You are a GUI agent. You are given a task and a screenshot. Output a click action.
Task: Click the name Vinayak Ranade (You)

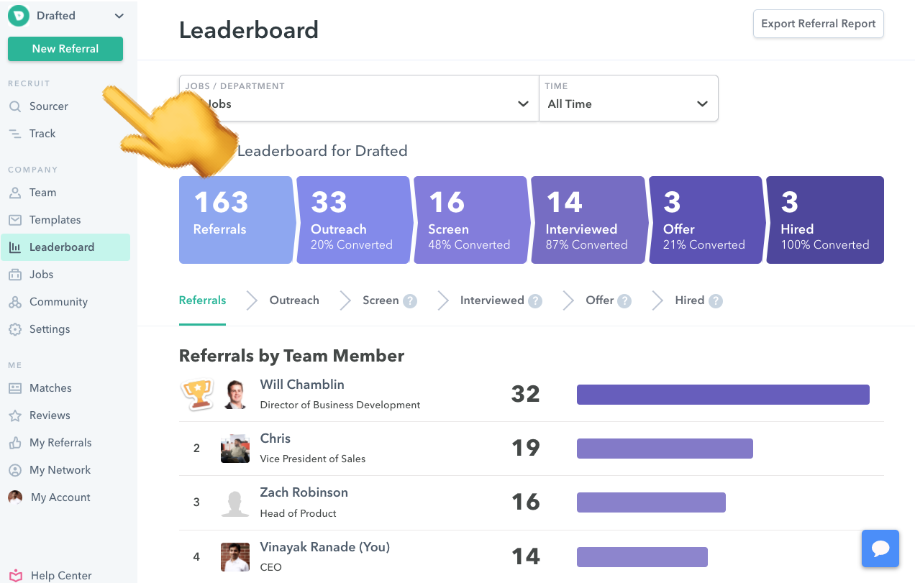pos(325,547)
